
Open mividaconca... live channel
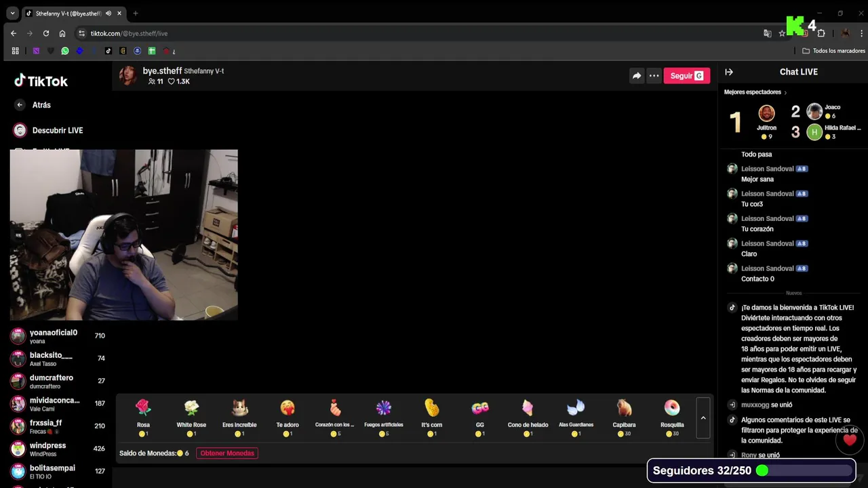[58, 404]
